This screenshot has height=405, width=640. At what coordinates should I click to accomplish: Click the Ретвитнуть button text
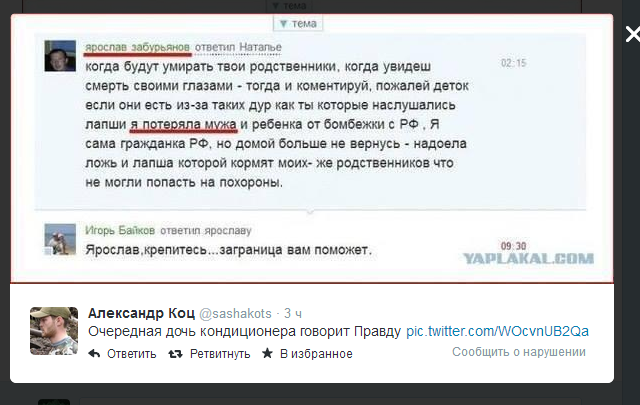pyautogui.click(x=220, y=354)
